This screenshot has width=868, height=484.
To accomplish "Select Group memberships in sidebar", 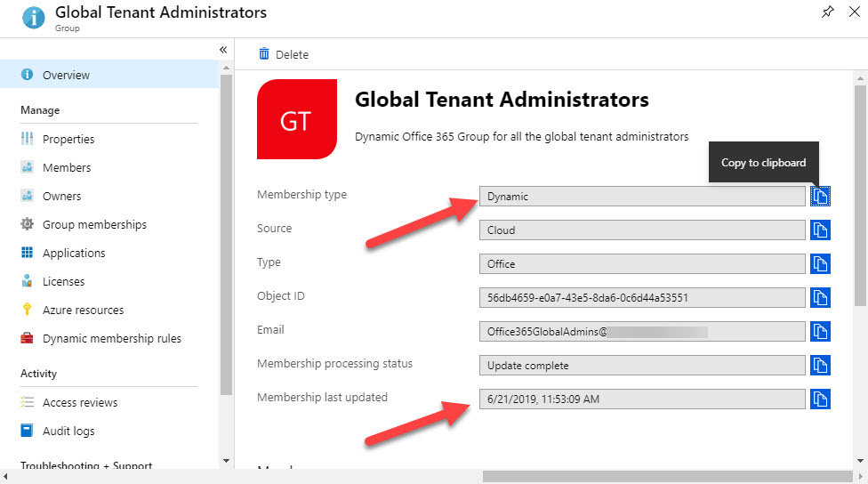I will click(94, 225).
